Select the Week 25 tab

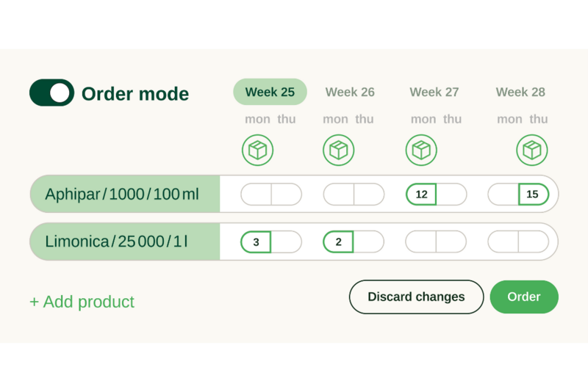(x=270, y=92)
